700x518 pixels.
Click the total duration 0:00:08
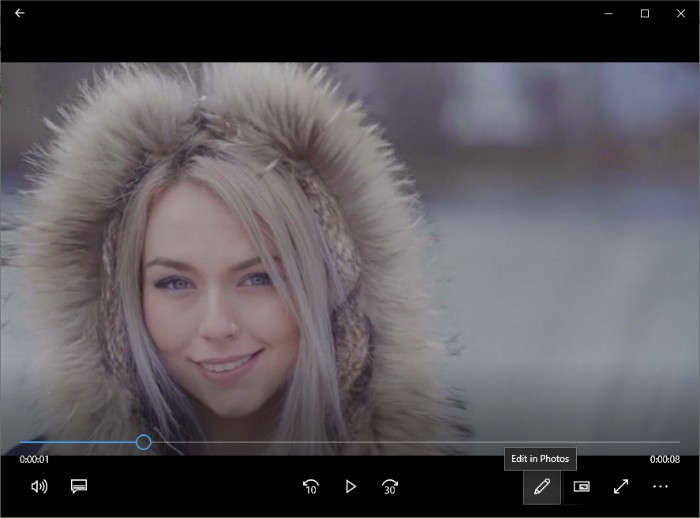click(665, 460)
